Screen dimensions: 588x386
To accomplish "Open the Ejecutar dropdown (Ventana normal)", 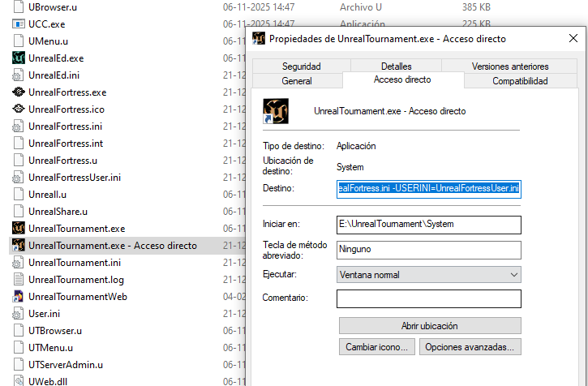I will (428, 275).
